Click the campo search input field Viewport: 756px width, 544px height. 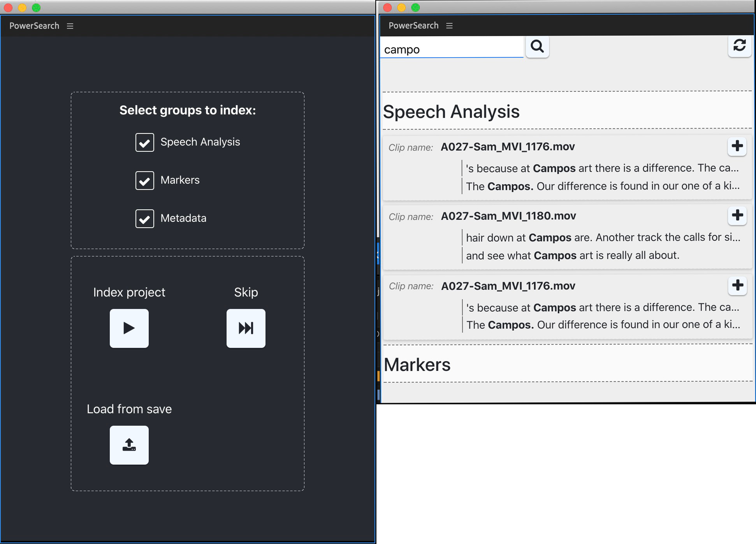point(460,48)
